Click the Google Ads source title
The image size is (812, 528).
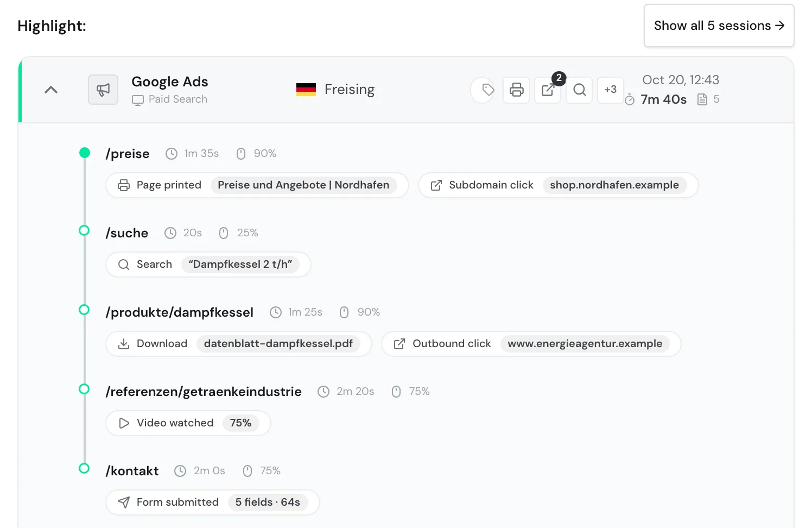[x=170, y=81]
